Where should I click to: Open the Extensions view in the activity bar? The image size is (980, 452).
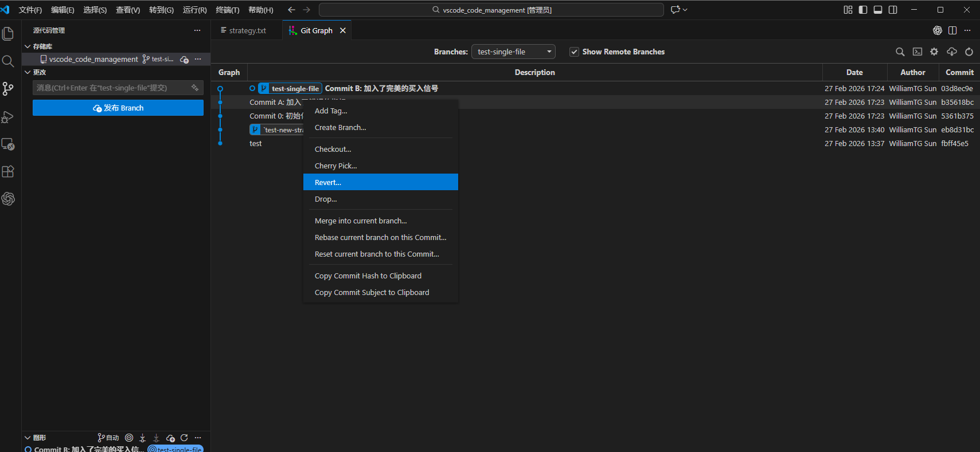point(8,171)
